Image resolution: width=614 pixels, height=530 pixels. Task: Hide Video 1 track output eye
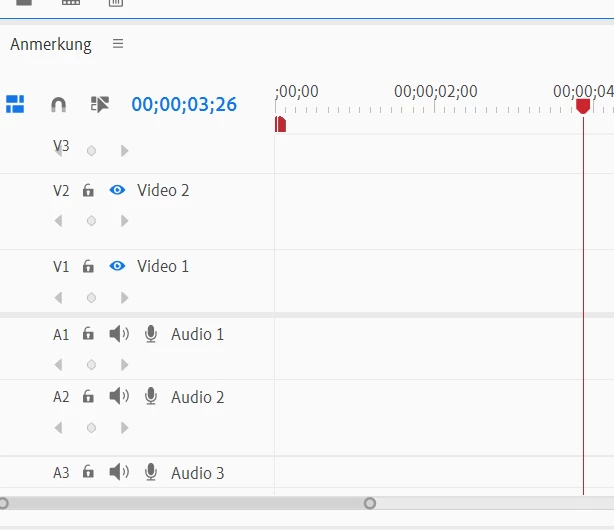click(117, 266)
